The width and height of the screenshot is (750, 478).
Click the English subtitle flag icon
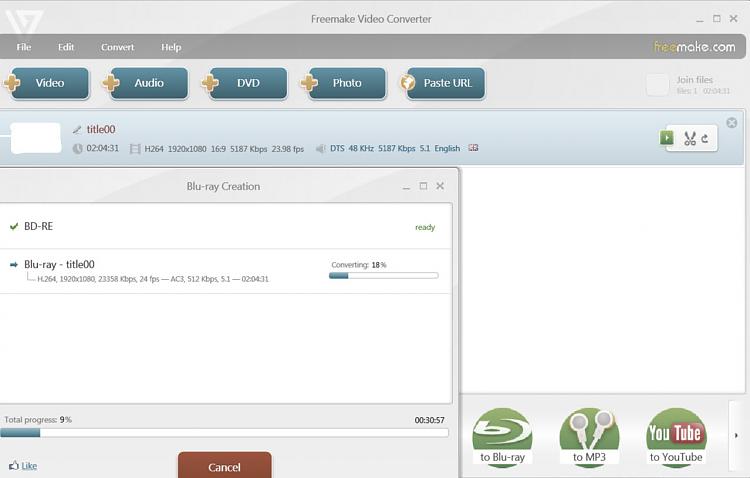473,148
